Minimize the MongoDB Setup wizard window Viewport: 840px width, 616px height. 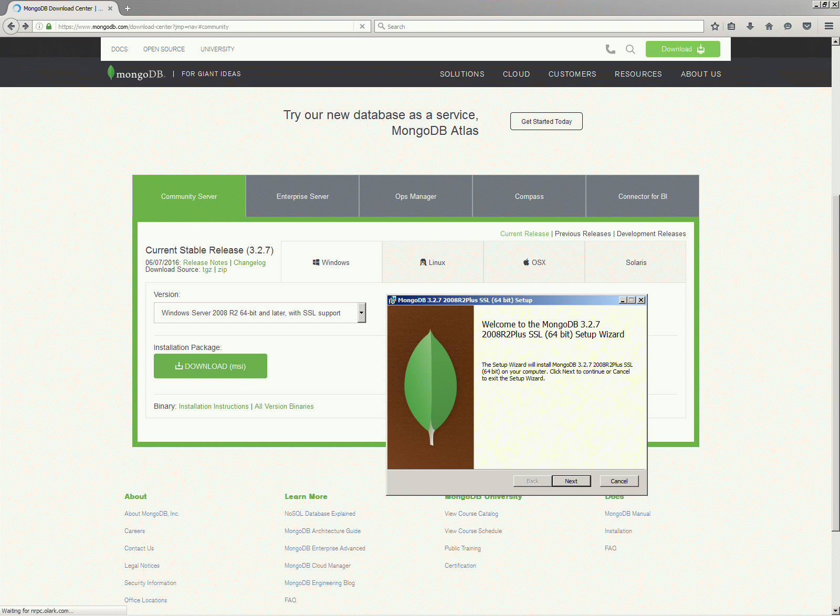(x=623, y=300)
